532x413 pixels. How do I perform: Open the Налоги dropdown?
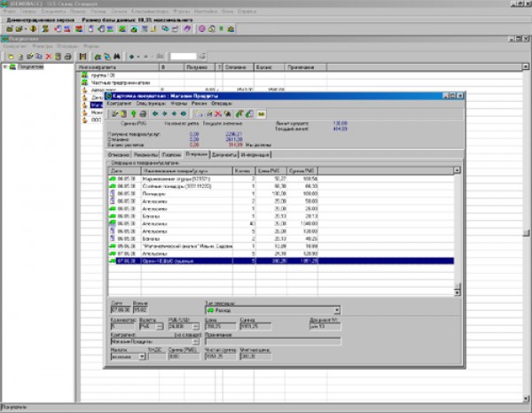tap(142, 356)
